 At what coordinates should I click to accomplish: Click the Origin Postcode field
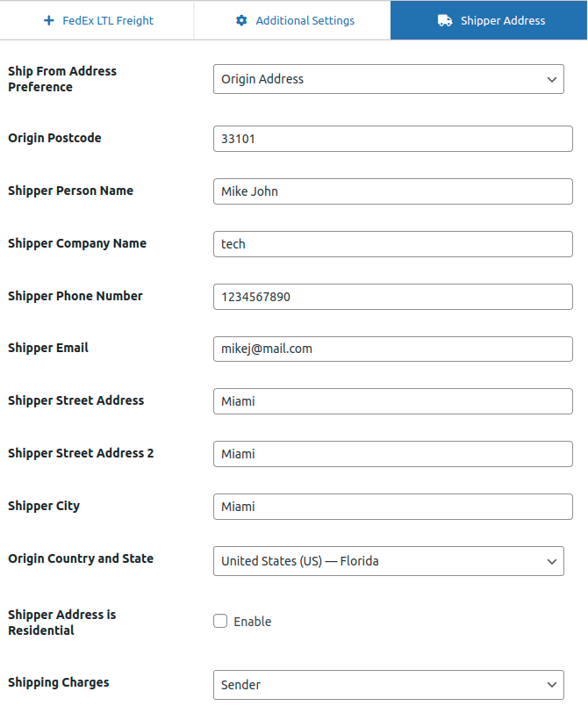pos(392,139)
